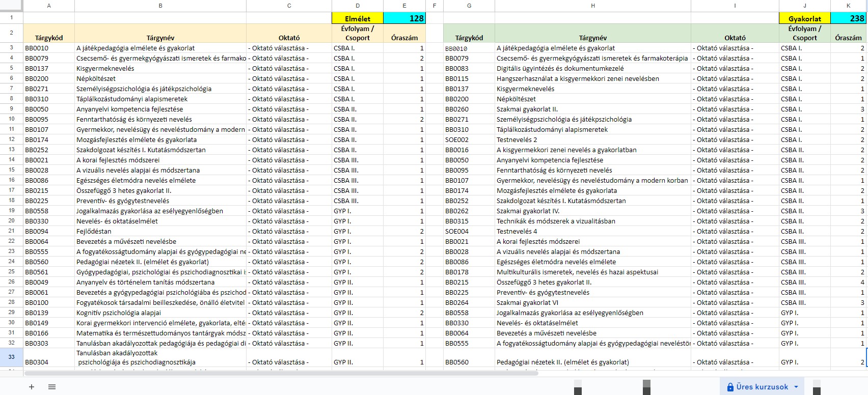
Task: Select row 2 header
Action: pyautogui.click(x=11, y=33)
